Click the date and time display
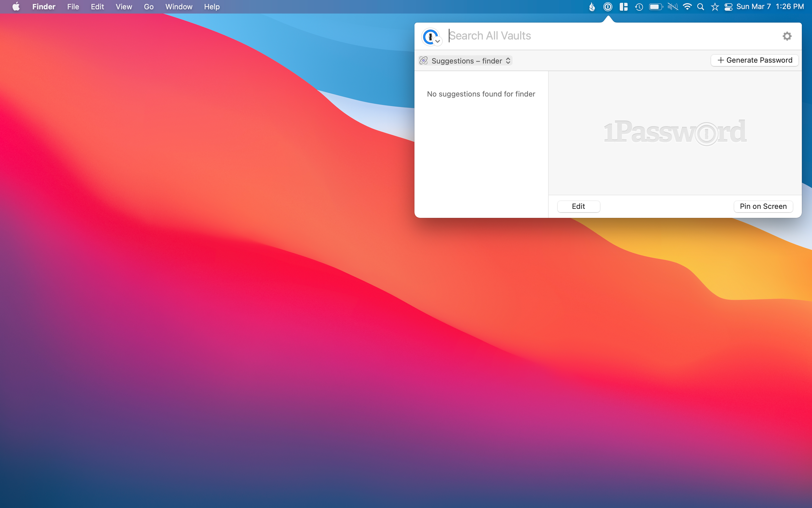 (x=770, y=7)
